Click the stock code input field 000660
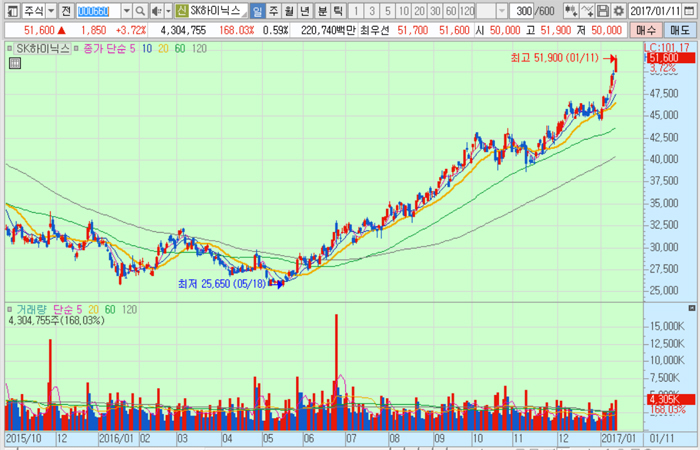This screenshot has width=700, height=450. (x=97, y=10)
